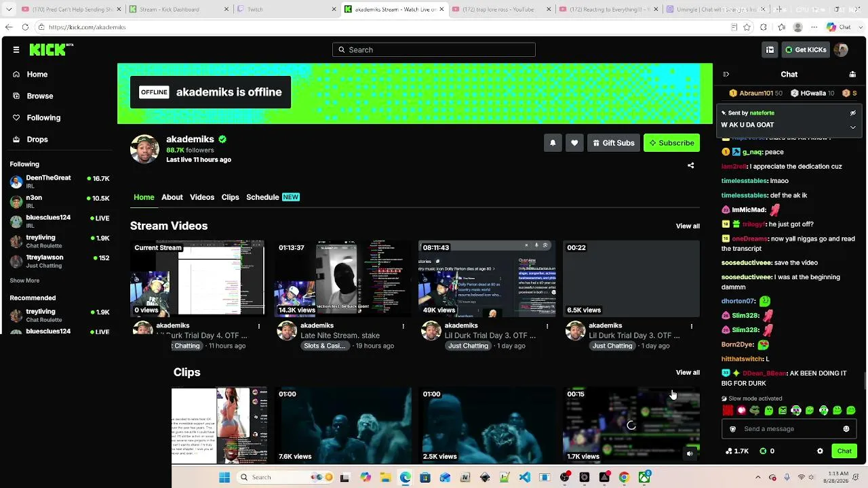Collapse the chat panel

726,75
